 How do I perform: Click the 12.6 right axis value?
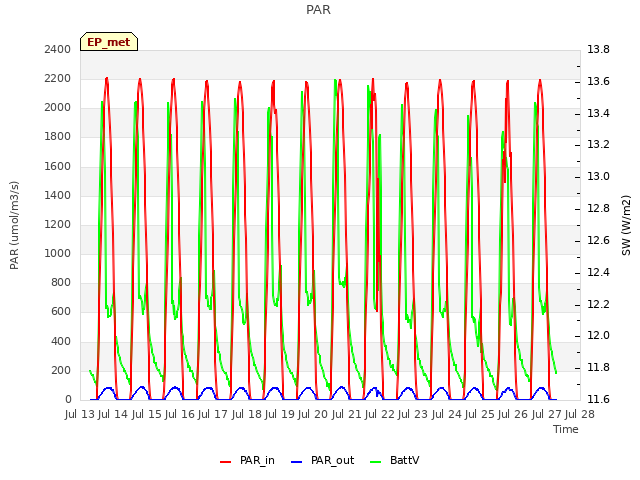click(598, 240)
